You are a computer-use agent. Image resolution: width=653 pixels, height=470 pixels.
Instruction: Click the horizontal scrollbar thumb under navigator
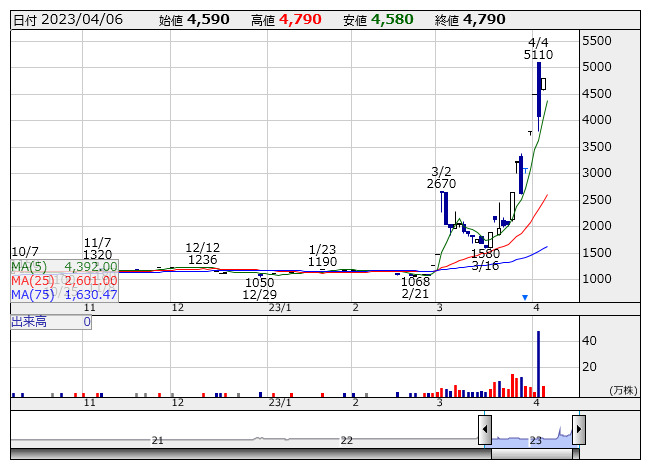[531, 455]
